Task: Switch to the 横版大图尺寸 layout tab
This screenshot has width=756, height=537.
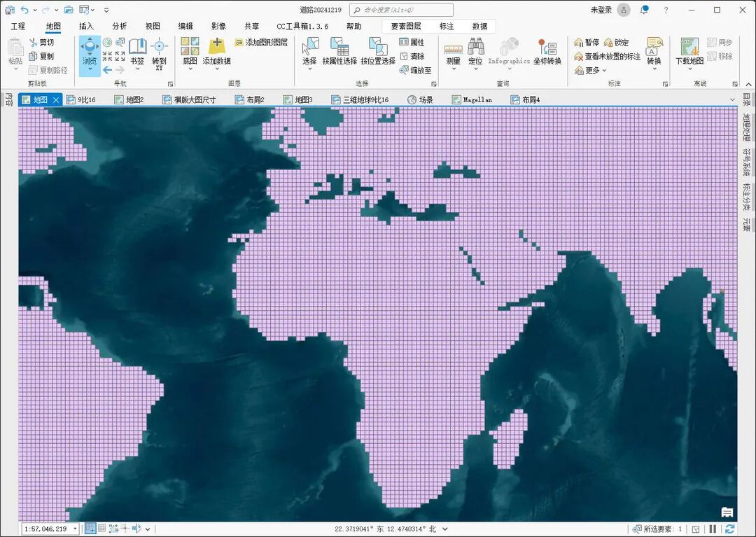Action: point(190,100)
